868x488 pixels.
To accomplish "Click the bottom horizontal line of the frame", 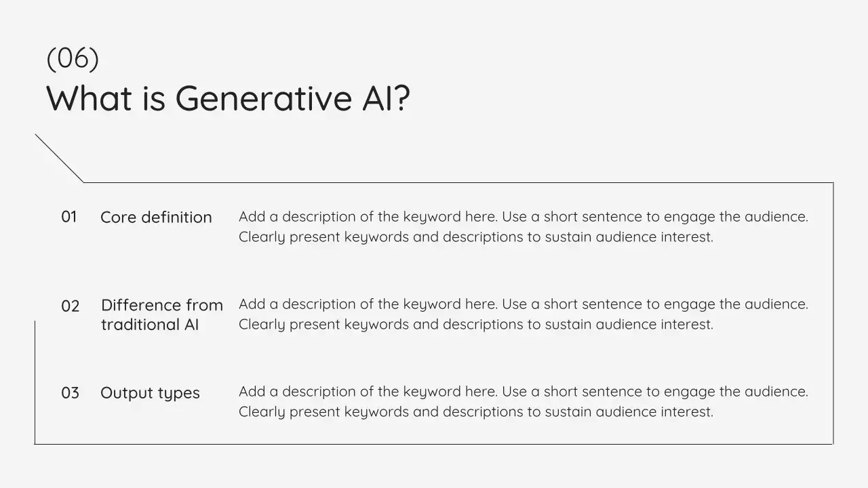I will (434, 444).
